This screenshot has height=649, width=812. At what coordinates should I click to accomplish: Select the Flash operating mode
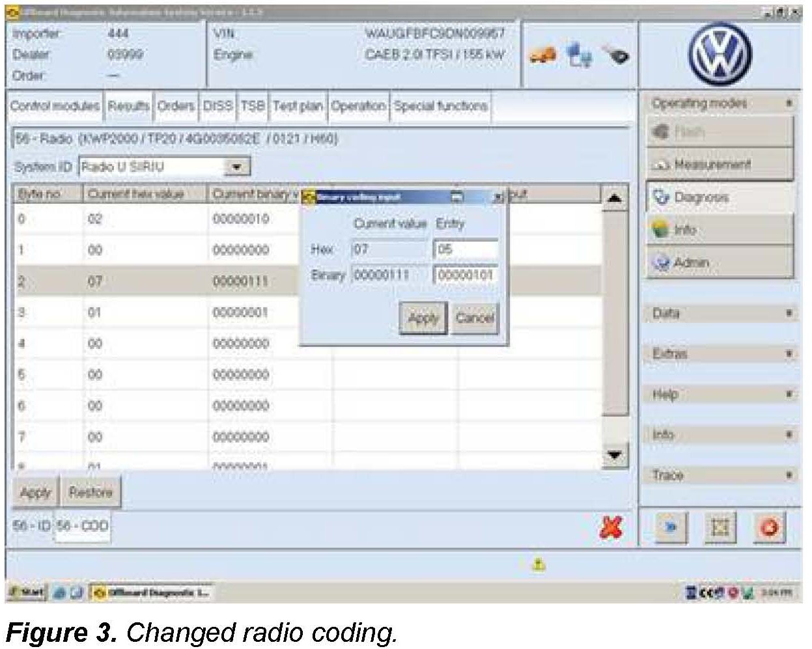[720, 132]
